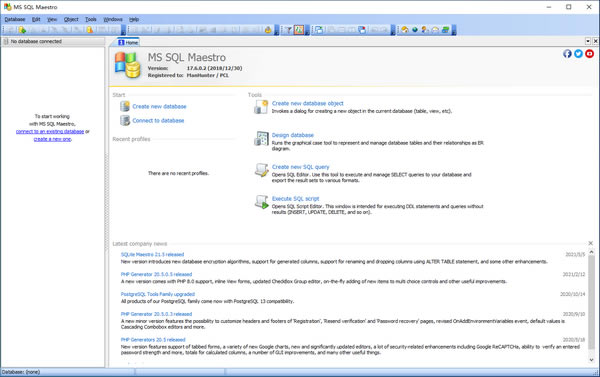Viewport: 600px width, 377px height.
Task: Click the news scrollbar up arrow
Action: click(x=591, y=252)
